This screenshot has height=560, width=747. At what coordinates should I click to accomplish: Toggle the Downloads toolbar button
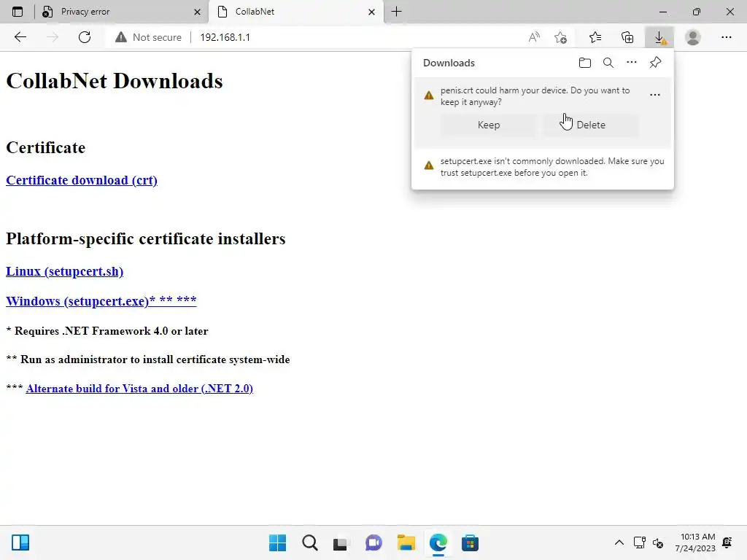[659, 37]
